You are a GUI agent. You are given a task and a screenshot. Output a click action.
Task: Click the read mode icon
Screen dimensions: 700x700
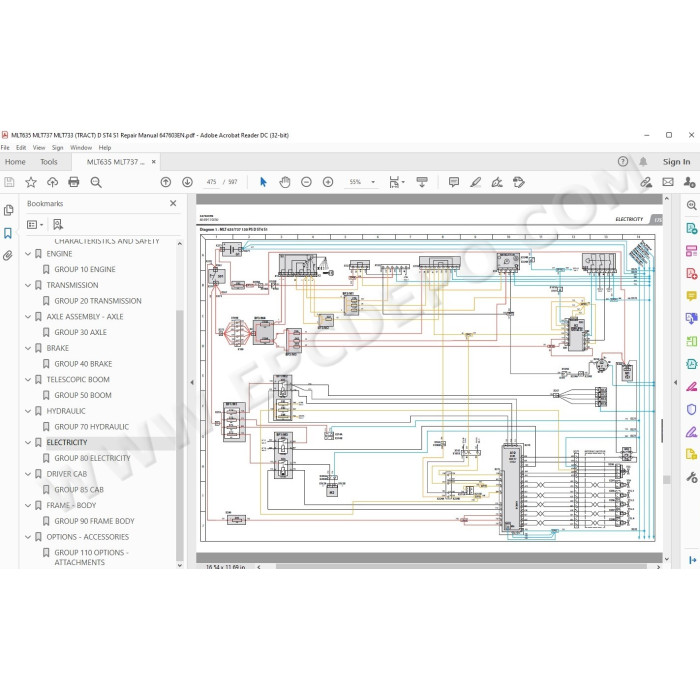point(422,182)
